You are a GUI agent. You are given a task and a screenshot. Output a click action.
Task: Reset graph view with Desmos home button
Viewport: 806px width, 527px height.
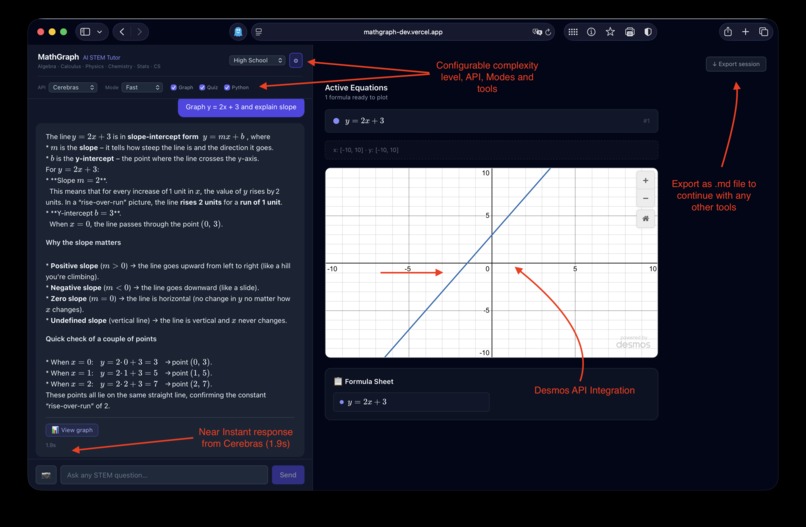(646, 219)
